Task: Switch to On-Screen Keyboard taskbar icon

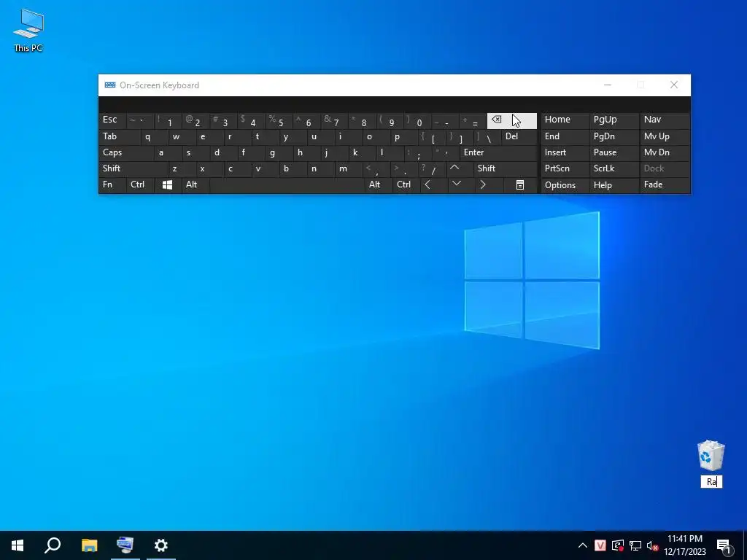Action: click(125, 545)
